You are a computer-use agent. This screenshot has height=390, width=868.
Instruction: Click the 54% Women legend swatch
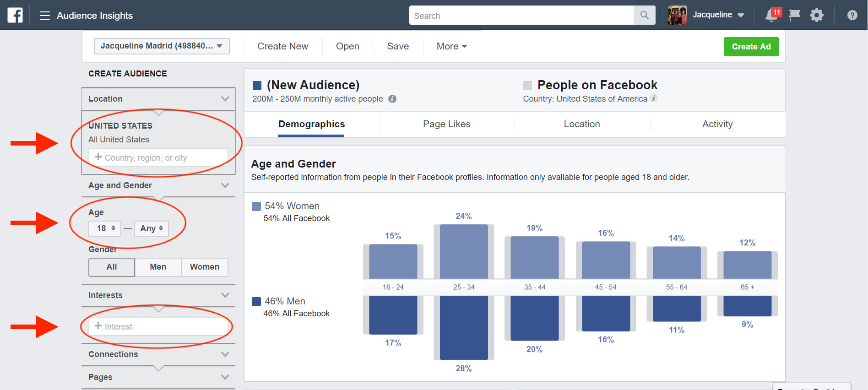click(256, 206)
